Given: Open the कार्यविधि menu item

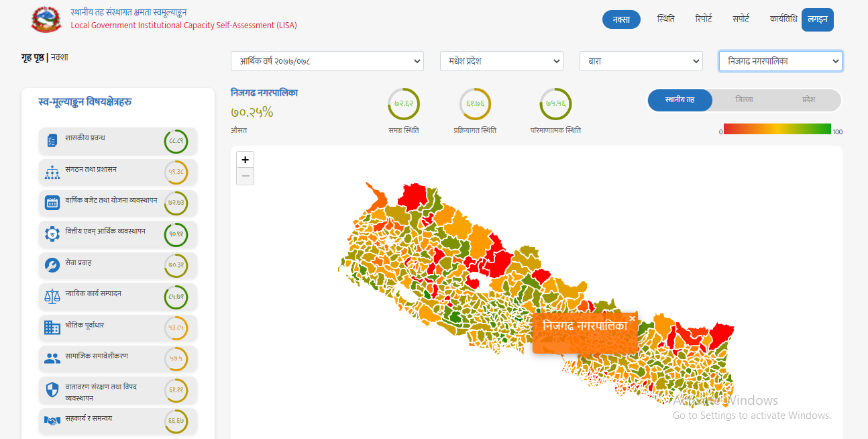Looking at the screenshot, I should pos(783,19).
